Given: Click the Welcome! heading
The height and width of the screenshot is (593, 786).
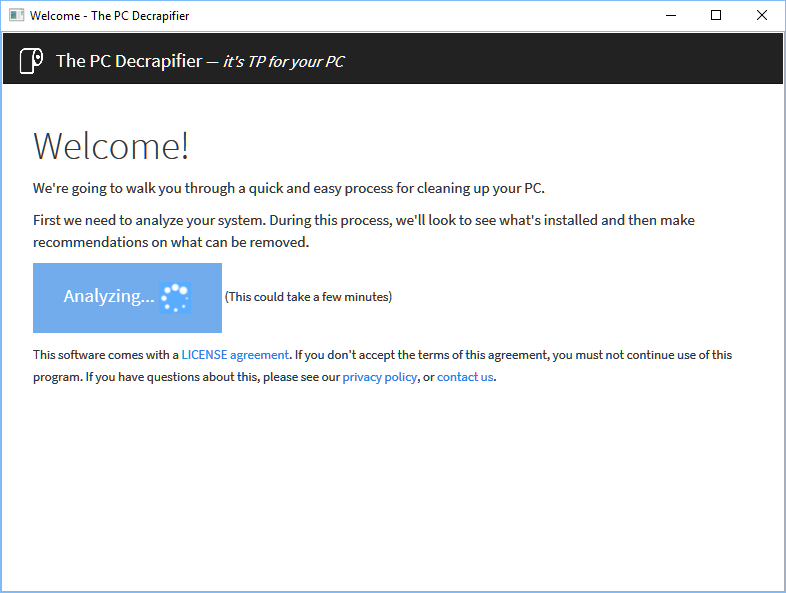Looking at the screenshot, I should coord(111,146).
